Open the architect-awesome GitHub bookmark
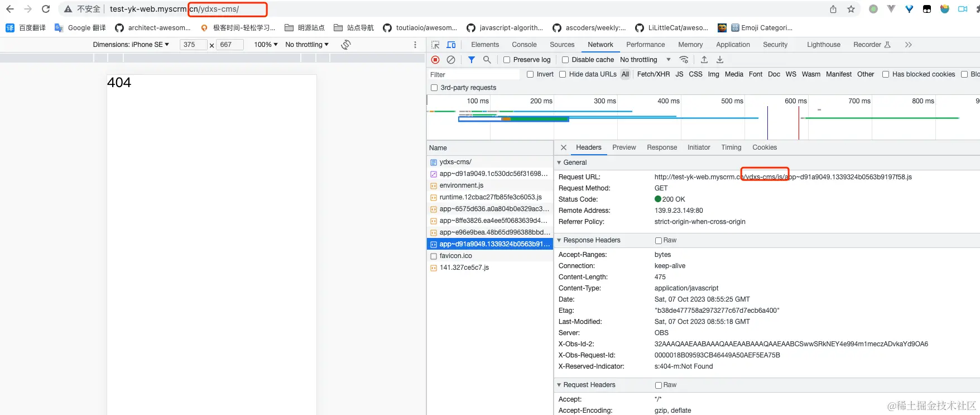980x415 pixels. [152, 27]
